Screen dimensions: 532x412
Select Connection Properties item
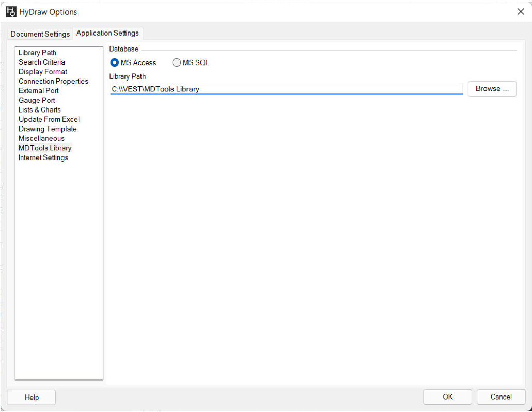click(x=53, y=81)
